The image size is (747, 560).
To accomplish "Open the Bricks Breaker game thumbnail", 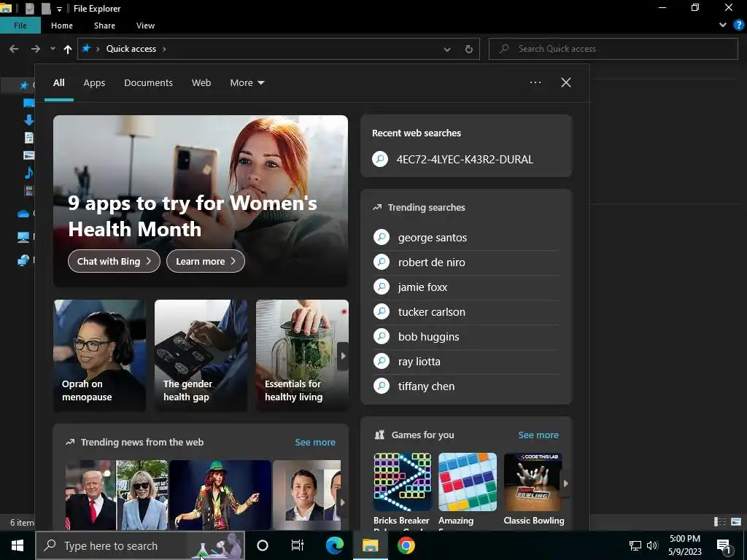I will click(x=402, y=482).
